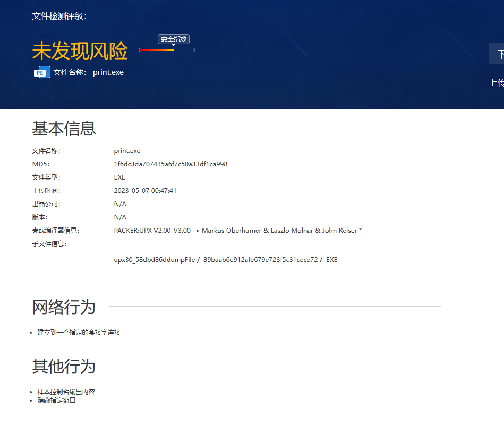Click the 网络行为 section heading
Viewport: 504px width, 425px height.
pos(64,307)
